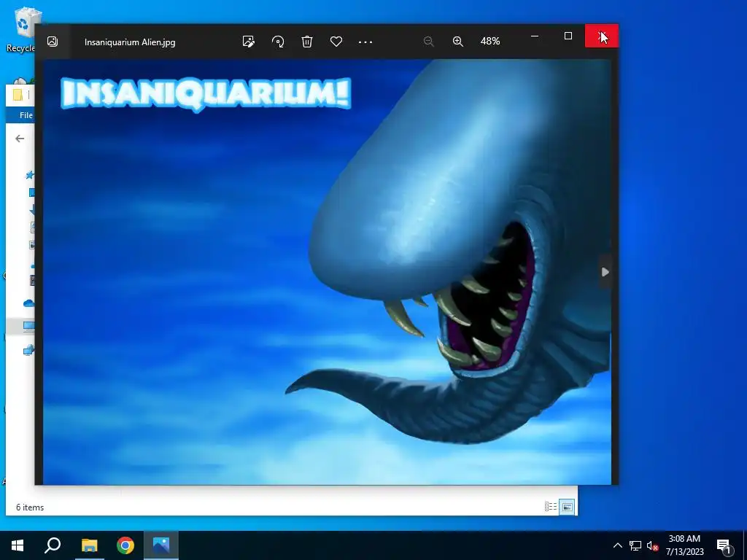Zoom out using magnifier minus icon

click(x=428, y=42)
